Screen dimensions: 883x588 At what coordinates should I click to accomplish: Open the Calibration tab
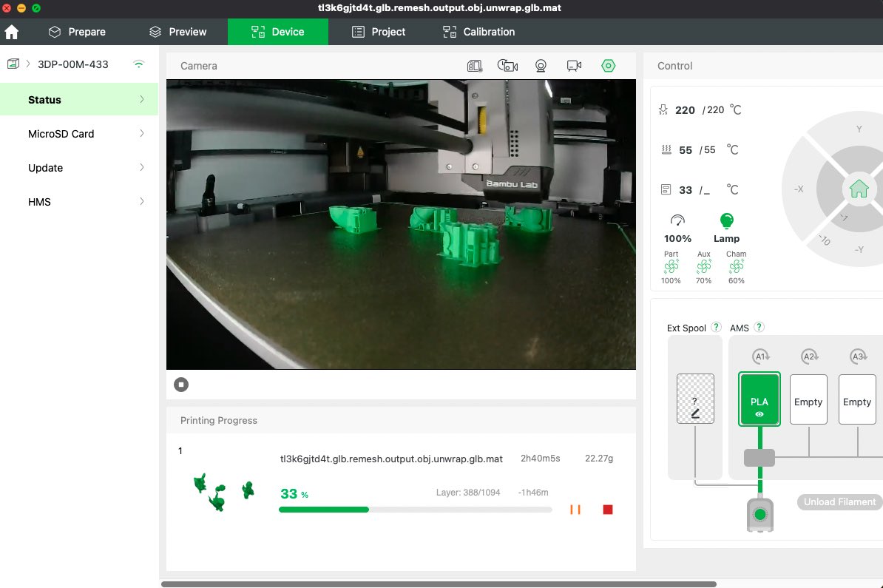[x=478, y=32]
